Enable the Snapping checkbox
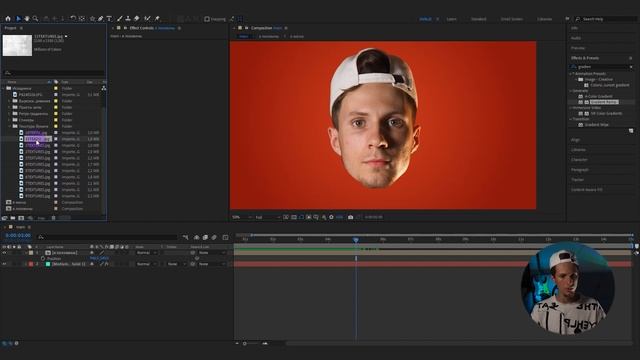Image resolution: width=640 pixels, height=360 pixels. pyautogui.click(x=207, y=19)
